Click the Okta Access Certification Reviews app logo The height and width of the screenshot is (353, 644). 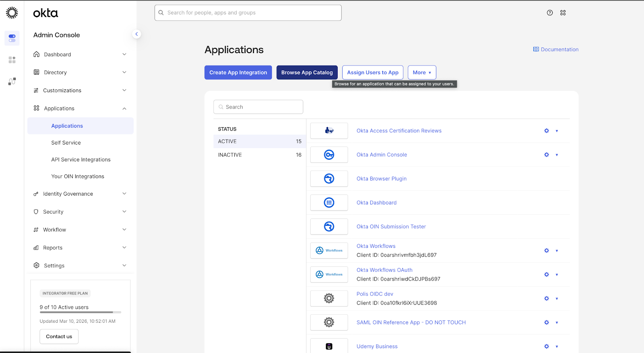coord(329,131)
